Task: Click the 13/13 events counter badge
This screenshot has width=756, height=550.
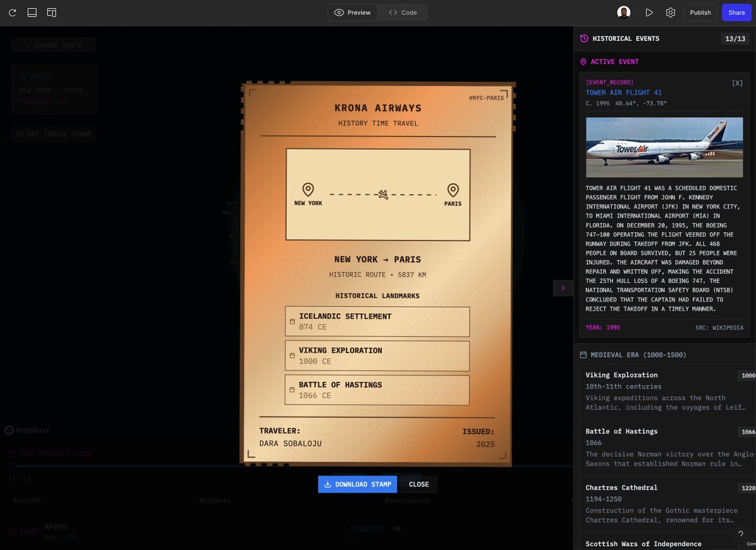Action: pyautogui.click(x=735, y=38)
